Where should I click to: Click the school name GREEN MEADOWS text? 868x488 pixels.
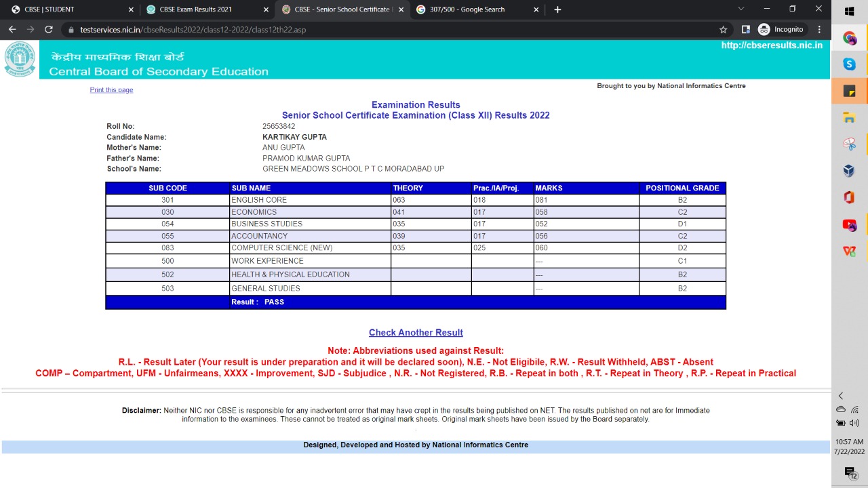pyautogui.click(x=353, y=169)
